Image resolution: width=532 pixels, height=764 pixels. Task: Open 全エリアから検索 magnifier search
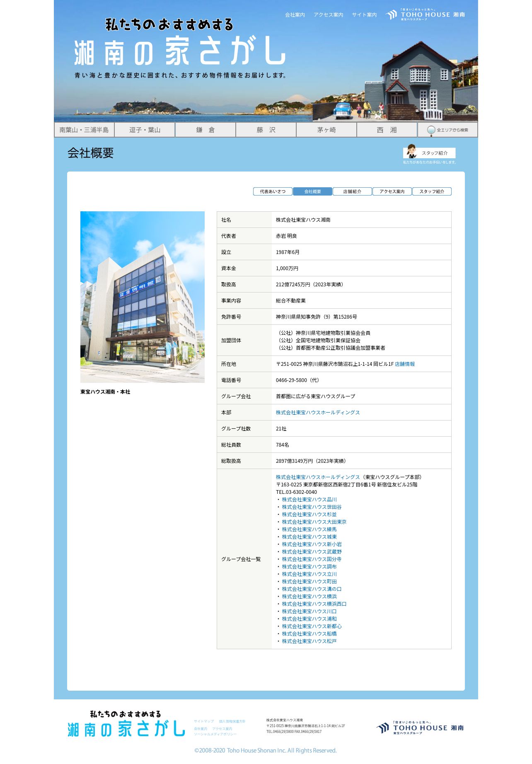click(x=447, y=130)
